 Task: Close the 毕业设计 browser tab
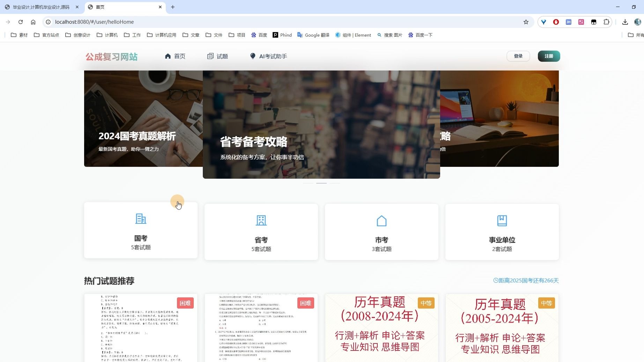(77, 7)
